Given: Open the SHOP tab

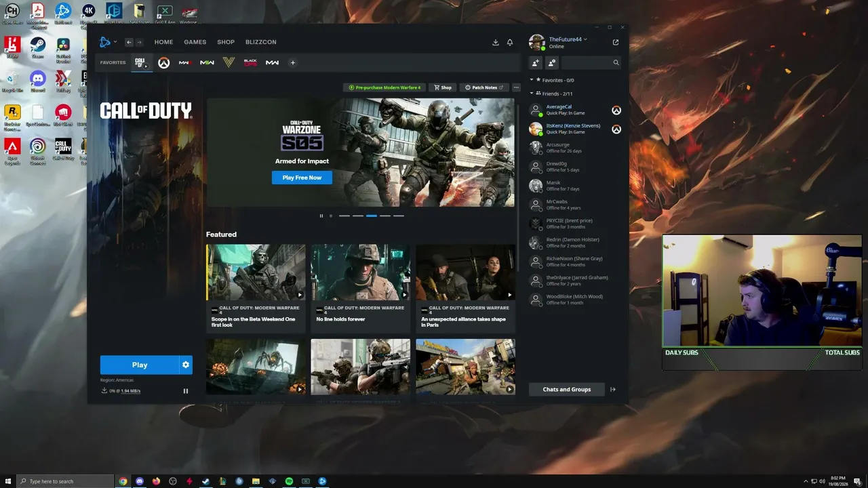Looking at the screenshot, I should pyautogui.click(x=226, y=42).
